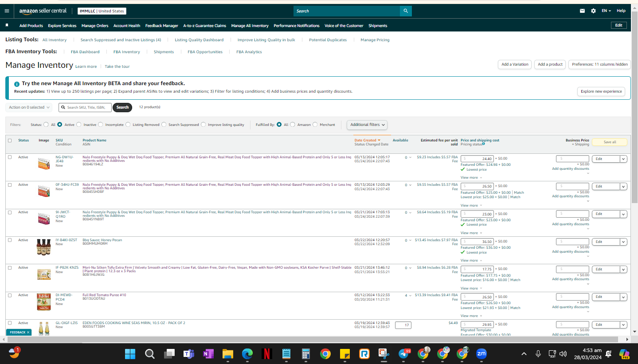Click the Bbq Sauce product thumbnail
Viewport: 638px width, 364px height.
point(44,247)
